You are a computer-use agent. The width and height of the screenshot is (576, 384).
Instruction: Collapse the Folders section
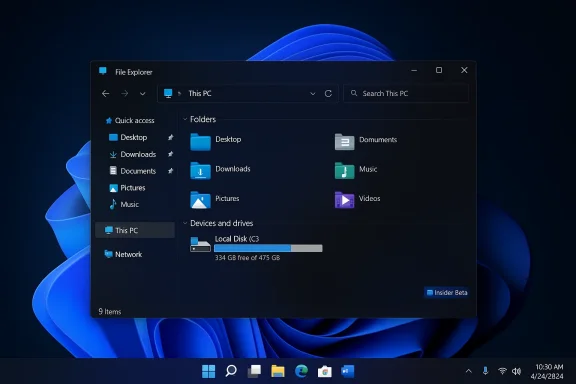pyautogui.click(x=185, y=119)
